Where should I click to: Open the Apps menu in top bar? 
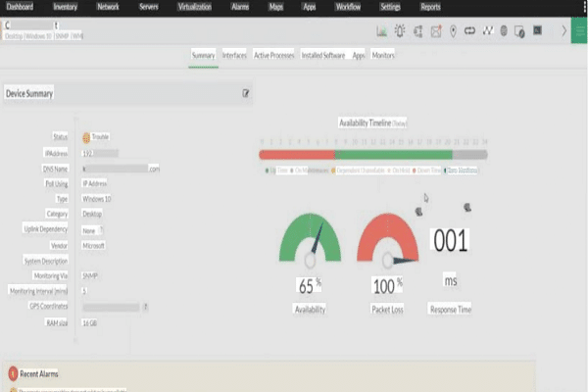[310, 7]
